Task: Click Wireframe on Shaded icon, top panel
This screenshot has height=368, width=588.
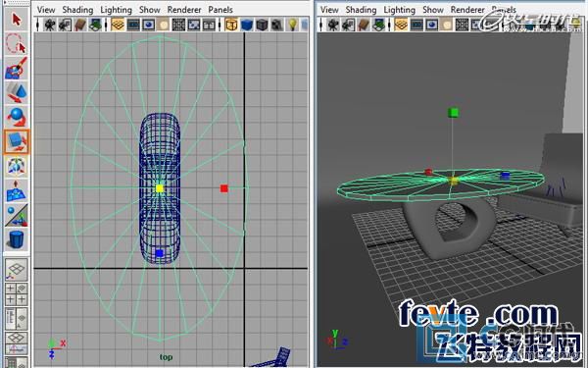Action: point(262,26)
